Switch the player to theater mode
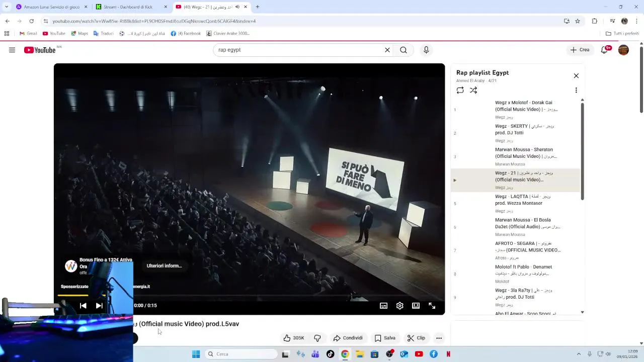Screen dimensions: 644x362 (416, 305)
